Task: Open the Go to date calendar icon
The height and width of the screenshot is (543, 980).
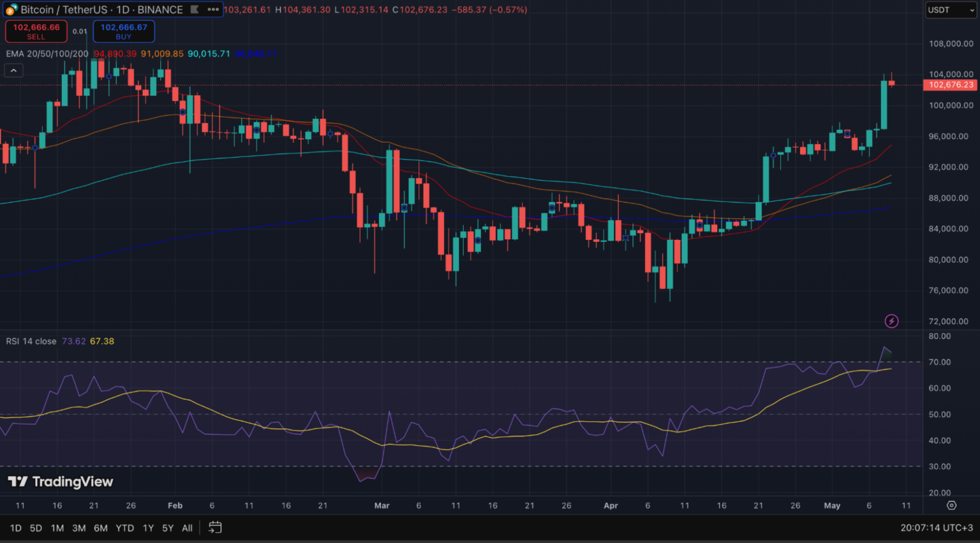Action: tap(215, 528)
